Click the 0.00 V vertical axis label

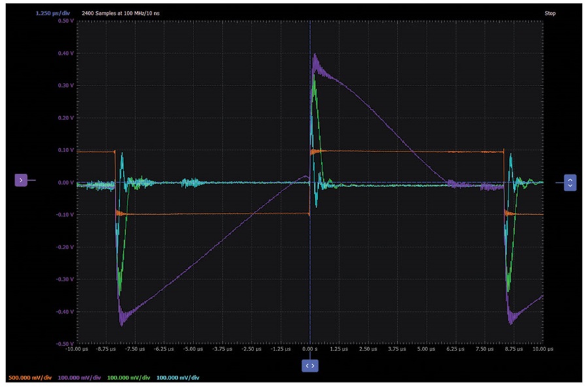click(66, 183)
